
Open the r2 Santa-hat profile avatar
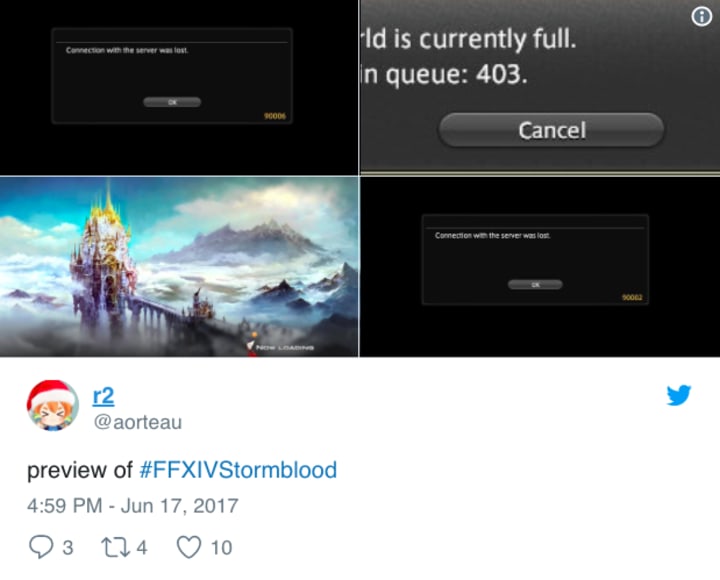pos(53,406)
